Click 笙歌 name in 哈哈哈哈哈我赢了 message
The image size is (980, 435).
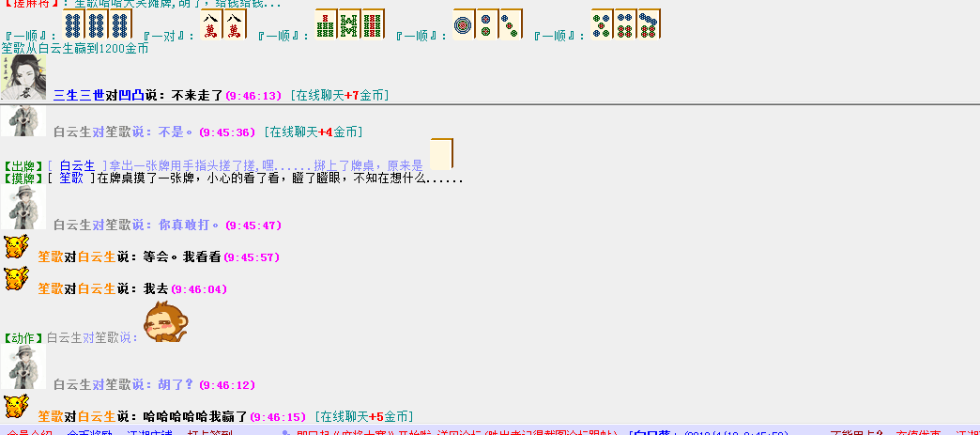[51, 416]
